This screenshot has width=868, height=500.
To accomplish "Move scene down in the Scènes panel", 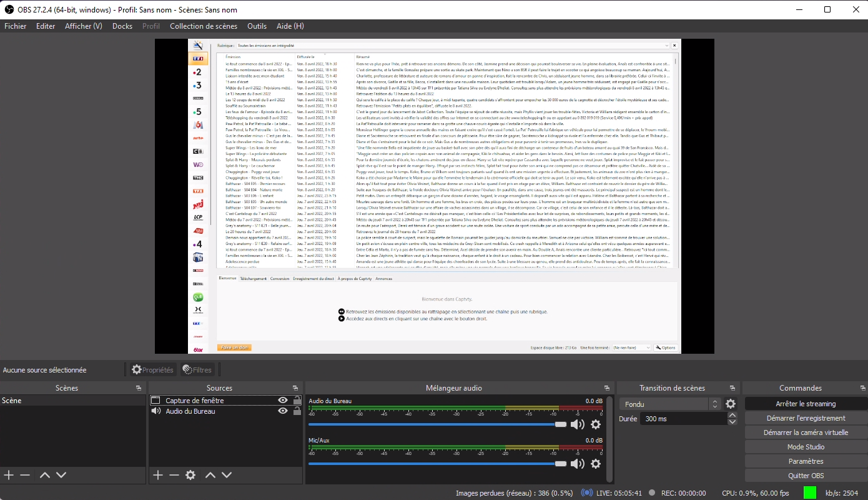I will pyautogui.click(x=61, y=475).
